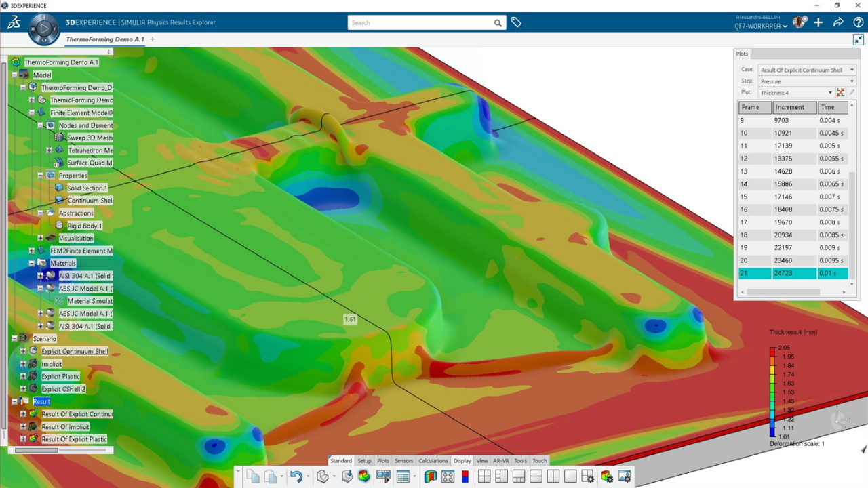Click the isometric view cube icon in the toolbar
The image size is (868, 488).
tap(323, 476)
